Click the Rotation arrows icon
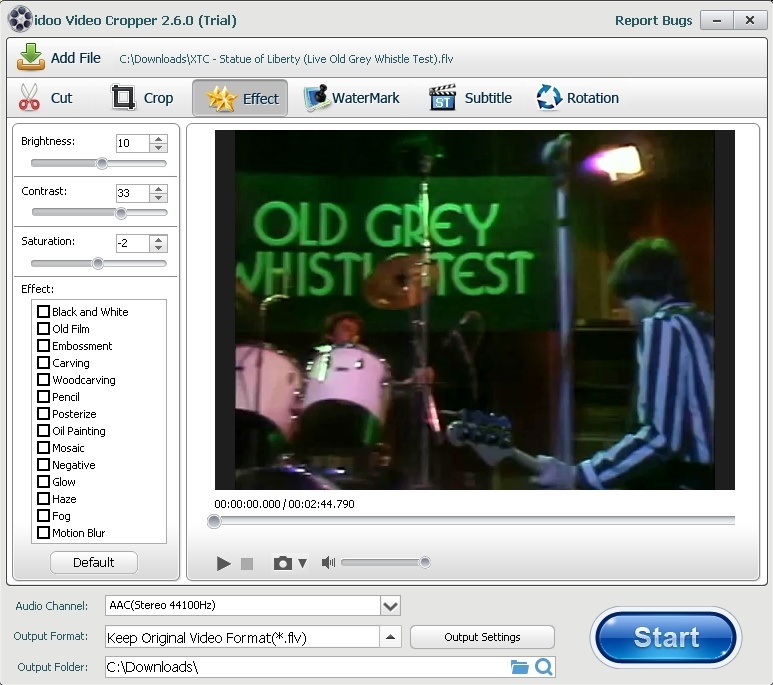 click(x=549, y=97)
